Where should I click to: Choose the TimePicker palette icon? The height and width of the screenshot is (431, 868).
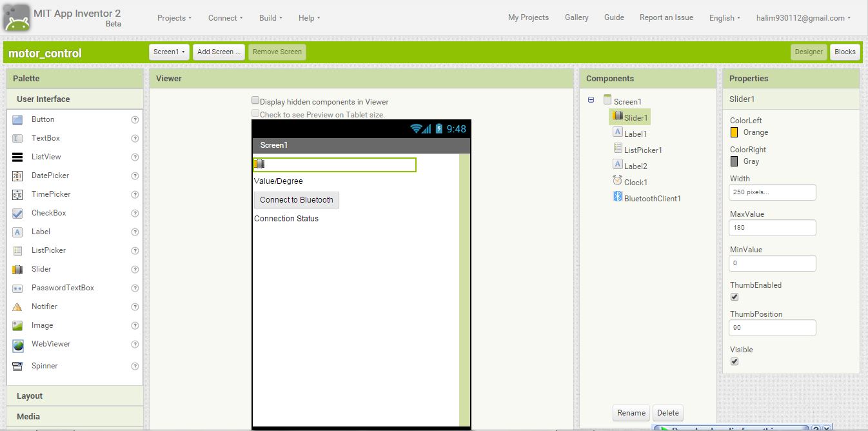[x=18, y=194]
